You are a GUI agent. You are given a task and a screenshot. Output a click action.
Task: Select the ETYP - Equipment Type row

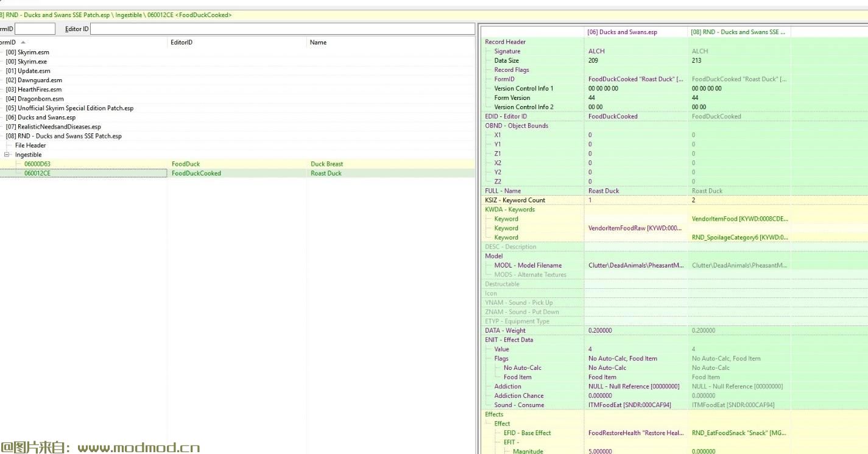pos(517,321)
